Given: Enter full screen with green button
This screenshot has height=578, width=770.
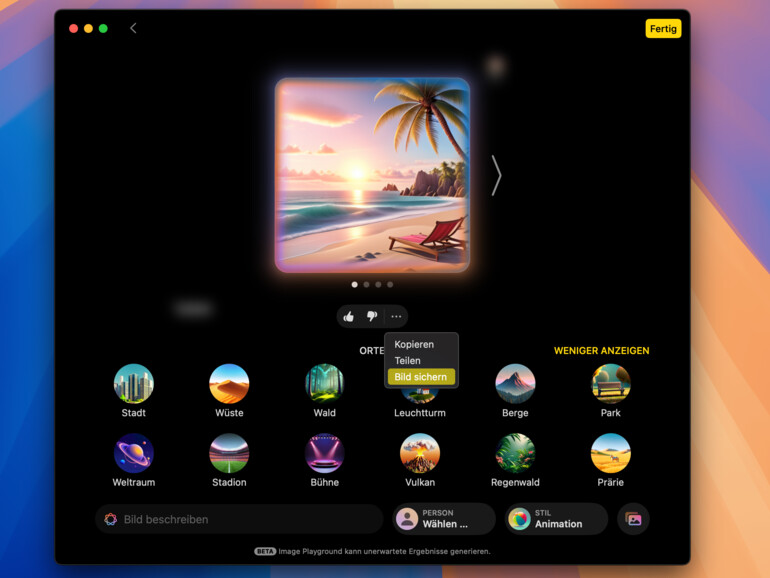Looking at the screenshot, I should click(103, 28).
